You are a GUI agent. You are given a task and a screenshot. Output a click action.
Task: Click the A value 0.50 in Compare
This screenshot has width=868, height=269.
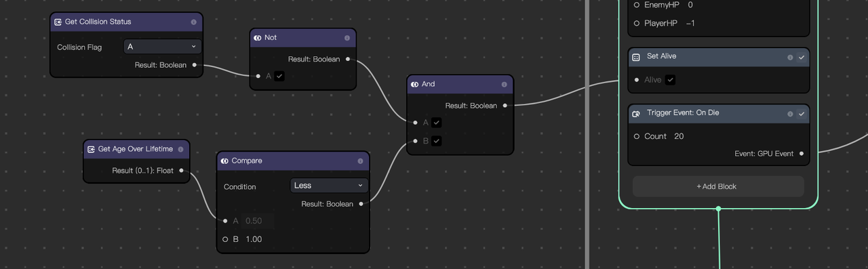(x=258, y=221)
